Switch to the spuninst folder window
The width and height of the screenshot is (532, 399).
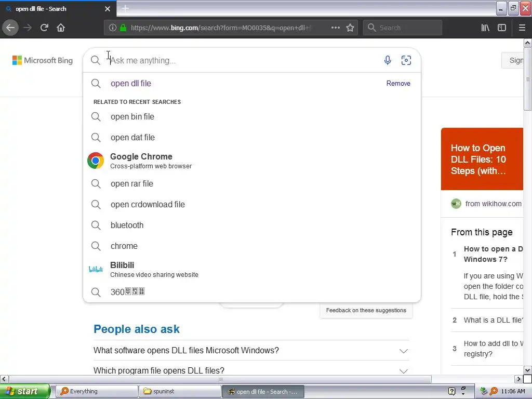(x=180, y=392)
